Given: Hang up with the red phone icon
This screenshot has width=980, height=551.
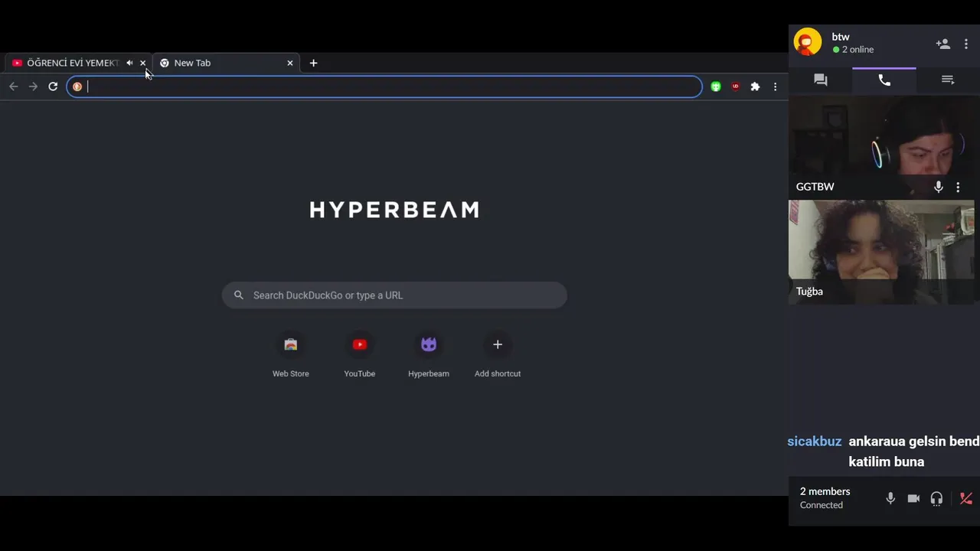Looking at the screenshot, I should tap(966, 498).
